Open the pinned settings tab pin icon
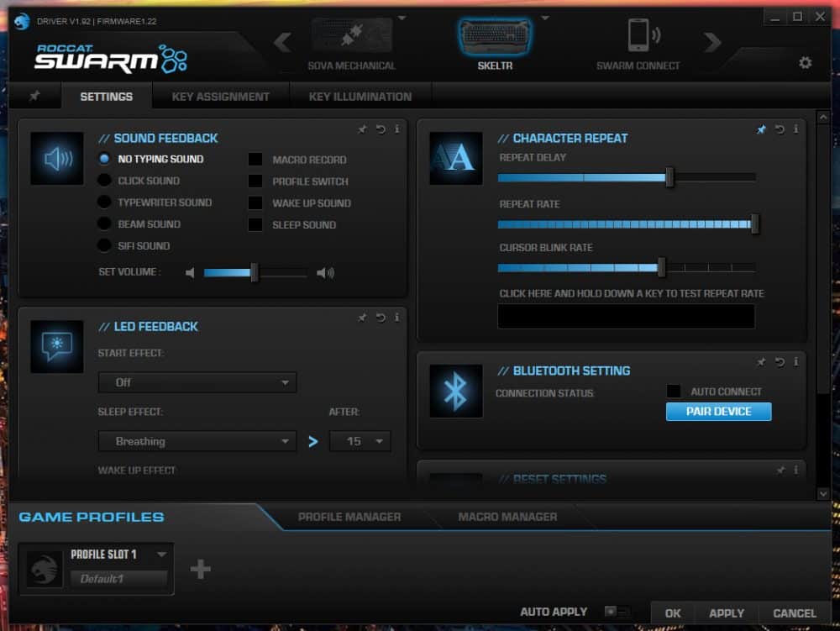840x631 pixels. (34, 96)
